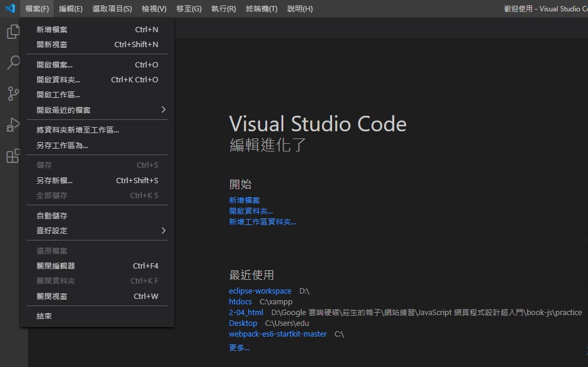Click the 編輯進化了 subtitle text
Image resolution: width=588 pixels, height=367 pixels.
[x=268, y=145]
